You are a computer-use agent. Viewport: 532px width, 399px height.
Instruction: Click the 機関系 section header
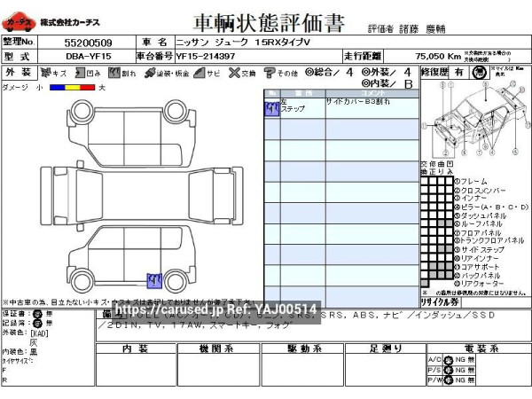point(218,348)
